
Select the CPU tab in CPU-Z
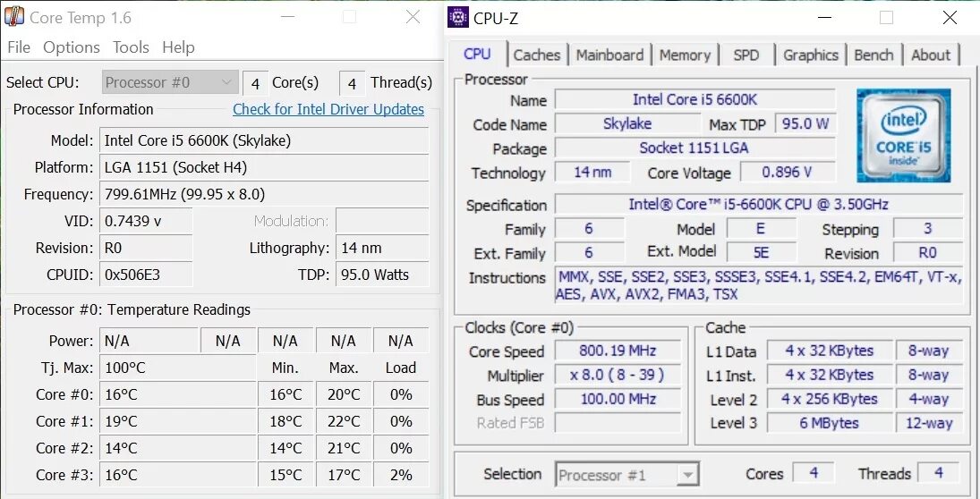click(x=478, y=54)
